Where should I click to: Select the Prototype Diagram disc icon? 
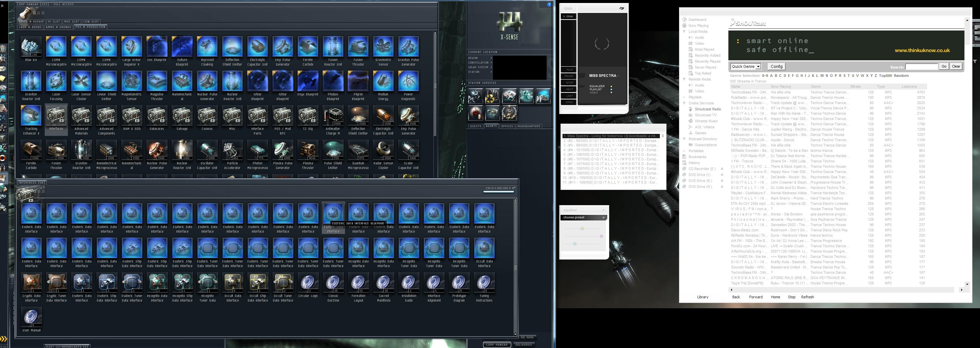coord(459,282)
